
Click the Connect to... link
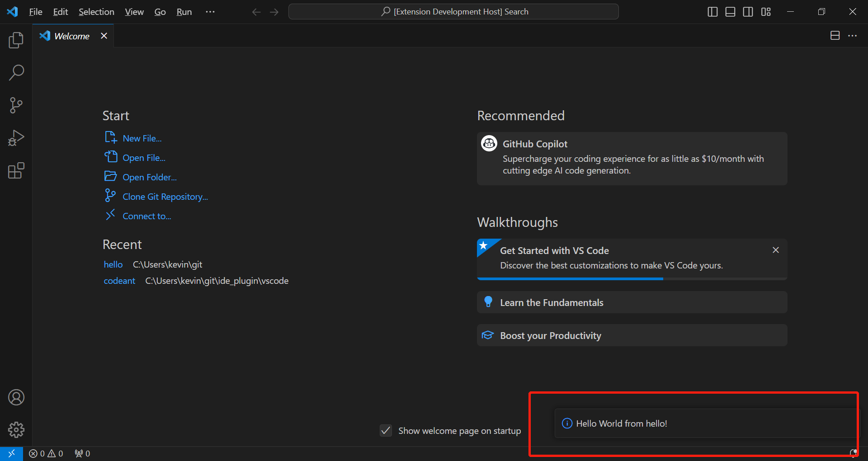click(138, 216)
